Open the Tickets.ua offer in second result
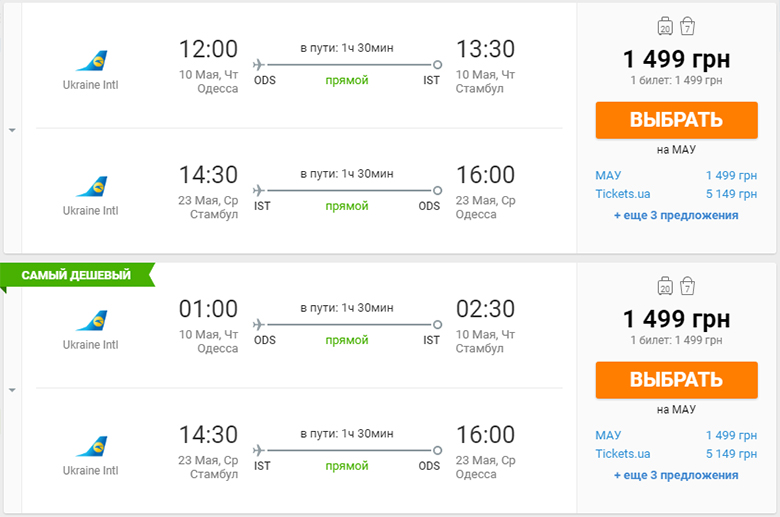This screenshot has height=517, width=780. [x=622, y=454]
